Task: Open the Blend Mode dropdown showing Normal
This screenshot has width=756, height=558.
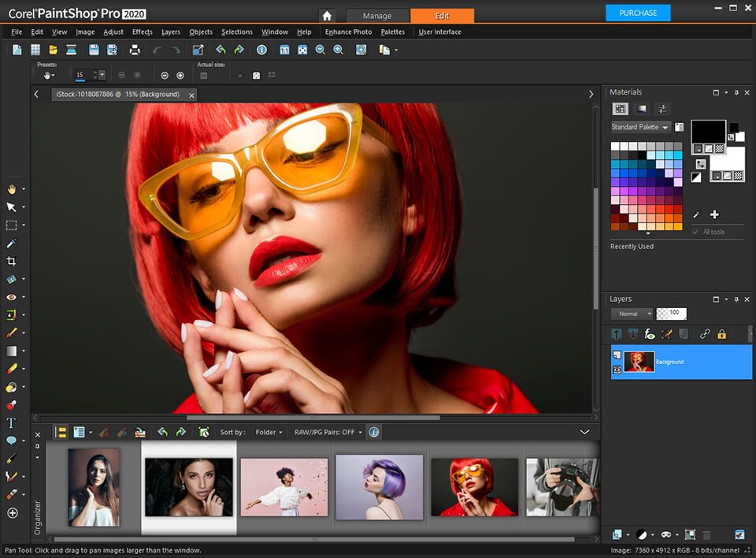Action: [x=632, y=313]
